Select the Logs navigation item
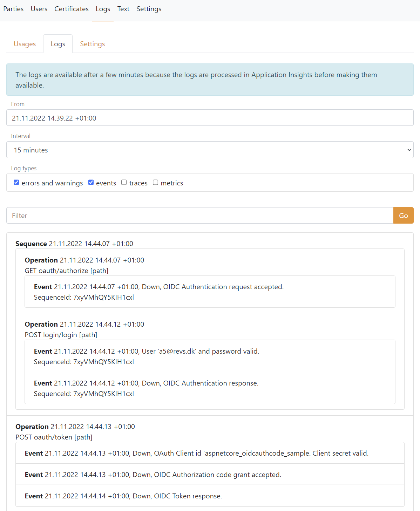The width and height of the screenshot is (420, 511). pyautogui.click(x=102, y=9)
